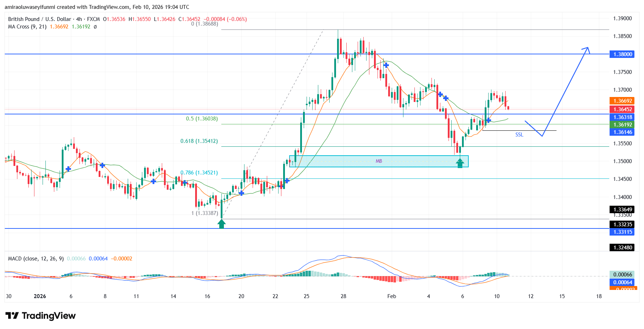The width and height of the screenshot is (644, 329).
Task: Click the red 1.36452 last price tag
Action: (622, 110)
